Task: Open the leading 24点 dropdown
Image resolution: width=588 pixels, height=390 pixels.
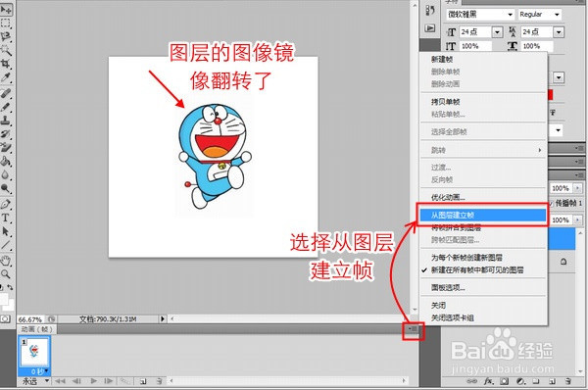Action: click(x=559, y=32)
